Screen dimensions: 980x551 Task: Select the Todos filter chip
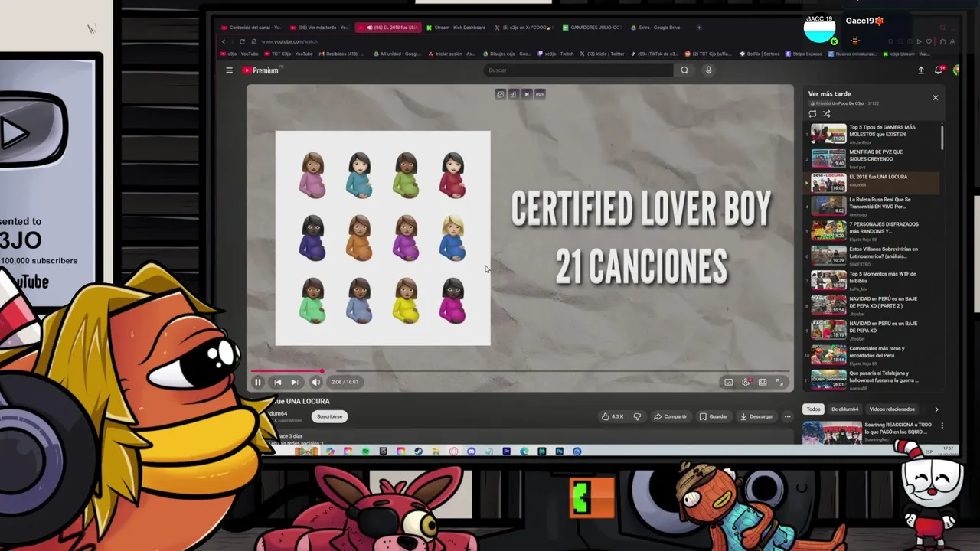813,409
